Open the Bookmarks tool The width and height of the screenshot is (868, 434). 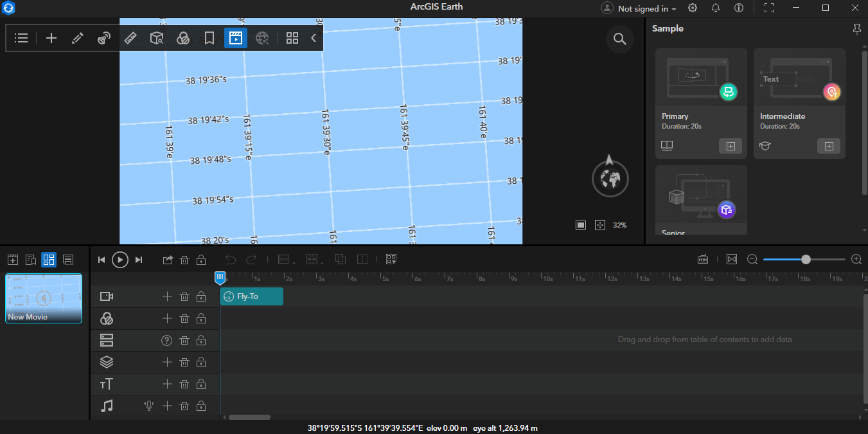tap(209, 38)
